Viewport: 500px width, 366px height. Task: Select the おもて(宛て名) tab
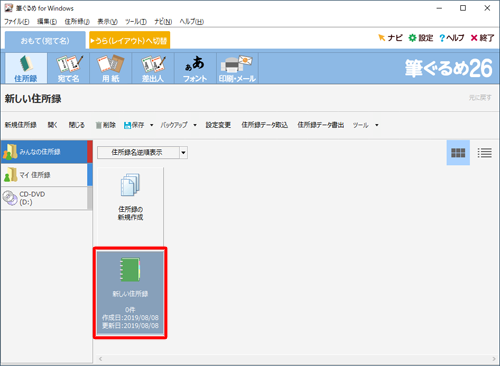pyautogui.click(x=45, y=41)
